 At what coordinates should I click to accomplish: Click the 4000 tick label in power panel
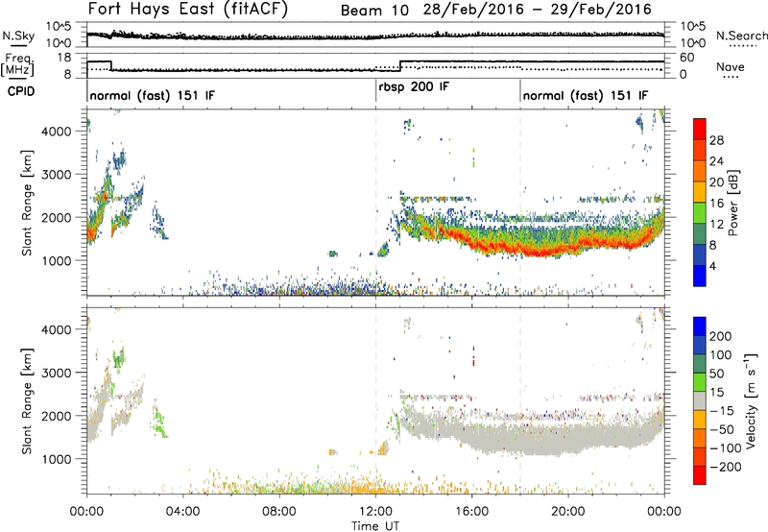tap(56, 132)
